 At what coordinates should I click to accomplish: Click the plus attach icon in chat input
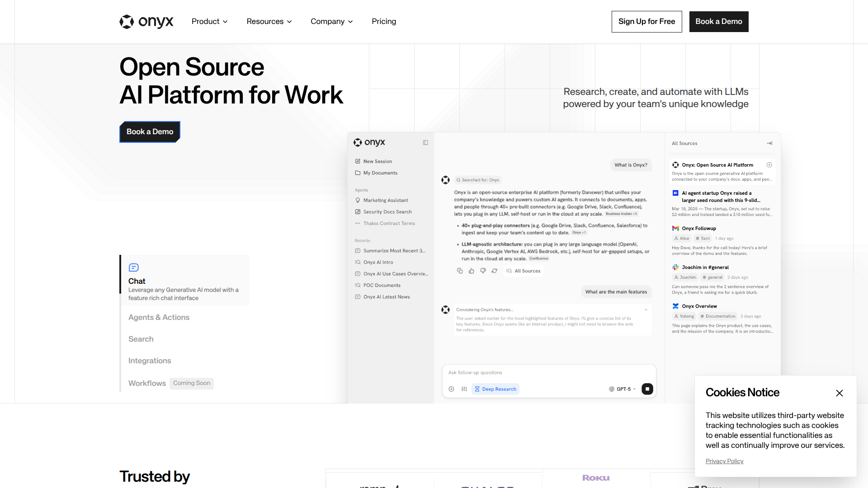(x=451, y=389)
